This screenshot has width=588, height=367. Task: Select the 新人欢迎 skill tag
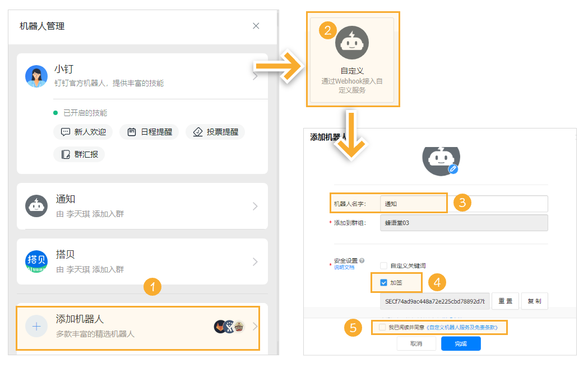point(83,132)
